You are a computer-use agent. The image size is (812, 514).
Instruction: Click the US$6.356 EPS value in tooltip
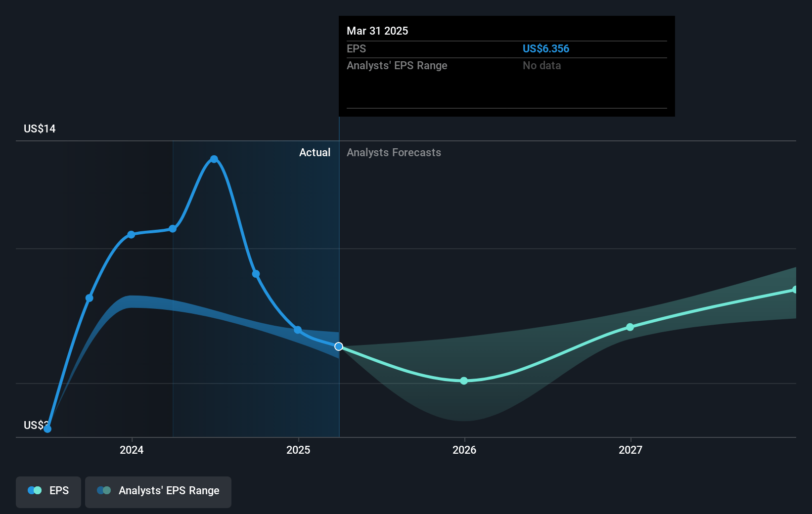546,48
